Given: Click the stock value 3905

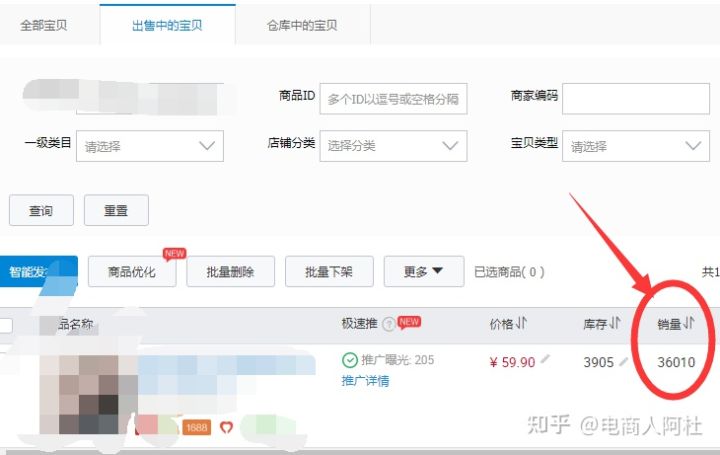Looking at the screenshot, I should pyautogui.click(x=599, y=362).
